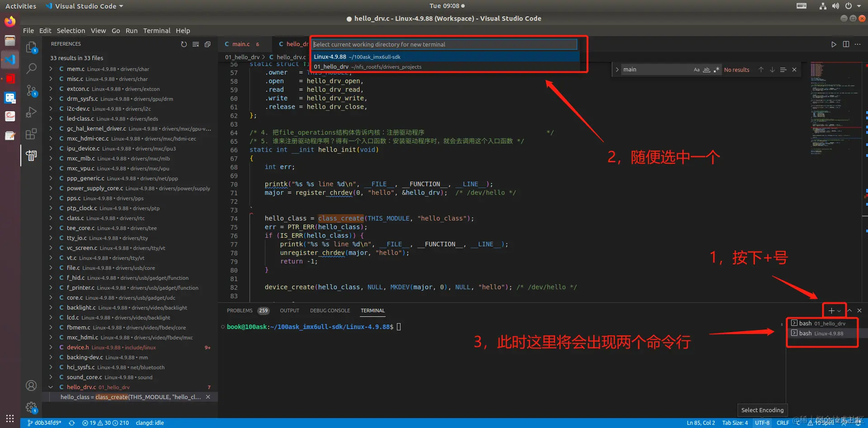The image size is (868, 428).
Task: Open Firefox from the Ubuntu dock
Action: pos(10,22)
